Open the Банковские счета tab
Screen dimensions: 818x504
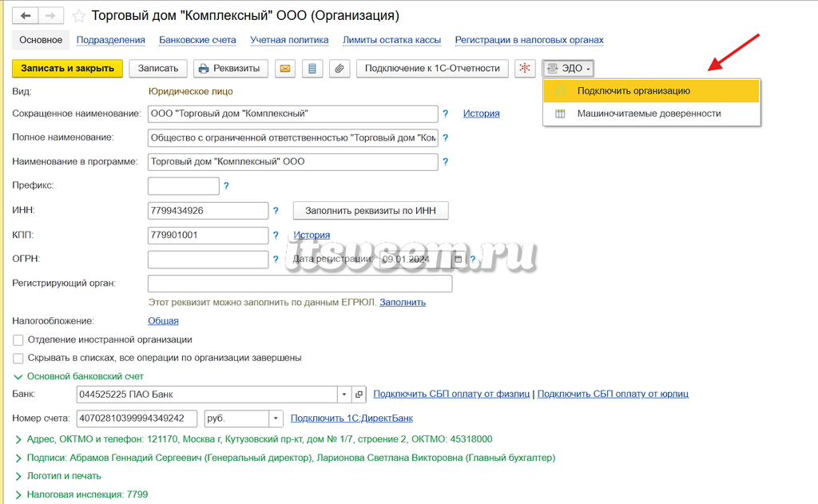tap(197, 40)
